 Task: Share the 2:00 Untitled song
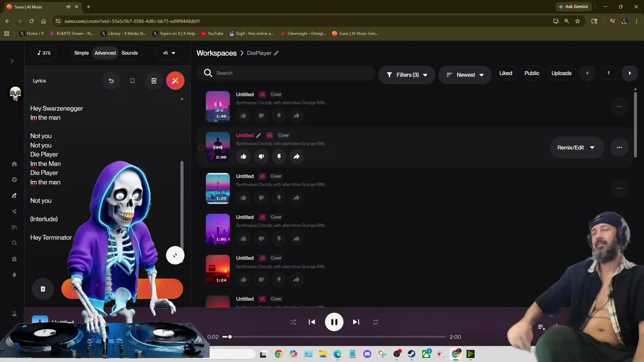pyautogui.click(x=296, y=156)
